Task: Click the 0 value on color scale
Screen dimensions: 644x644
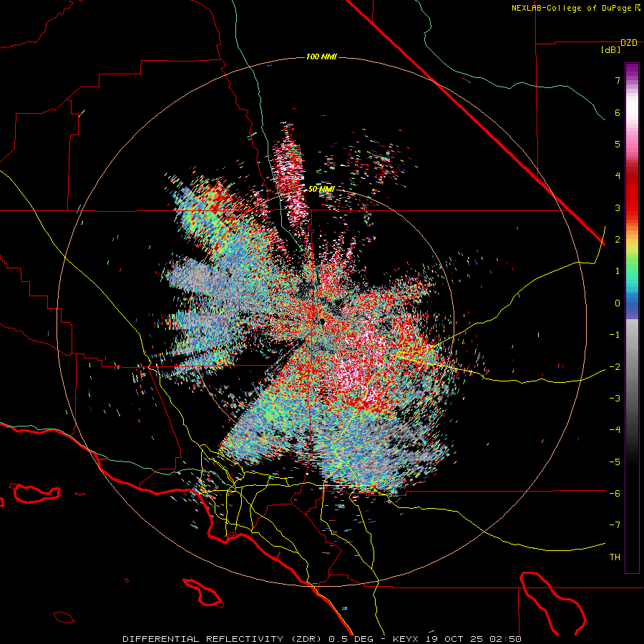Action: [618, 303]
